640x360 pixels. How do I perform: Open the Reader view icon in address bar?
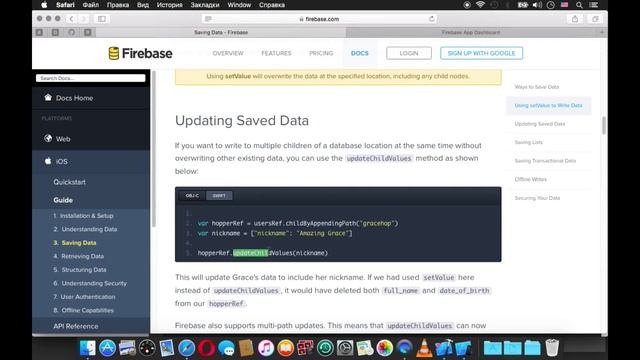(x=208, y=19)
